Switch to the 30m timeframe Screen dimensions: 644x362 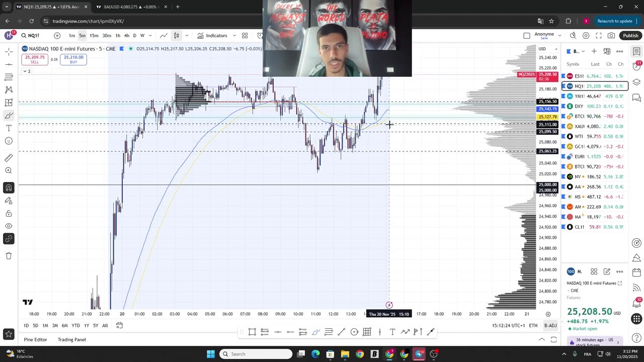click(x=107, y=36)
